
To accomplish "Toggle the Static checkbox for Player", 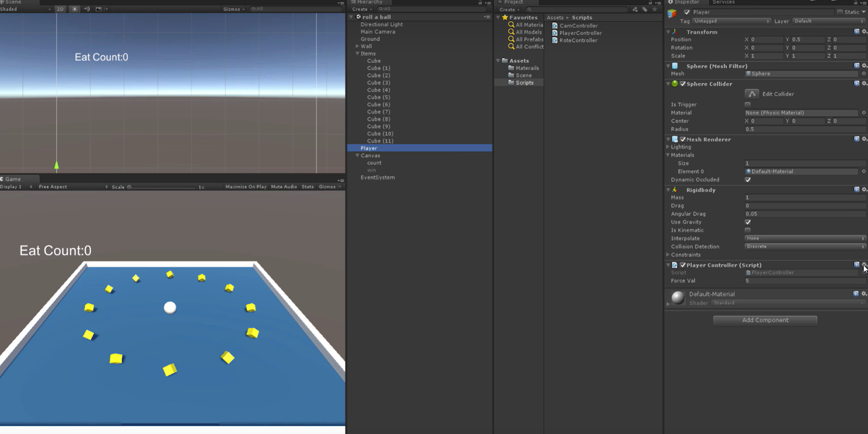I will click(840, 12).
